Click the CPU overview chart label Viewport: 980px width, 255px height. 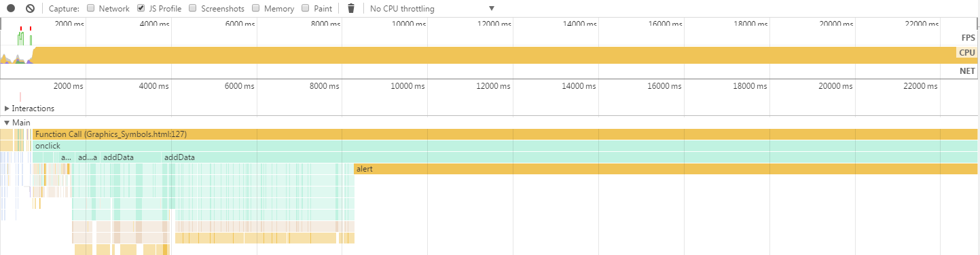[967, 52]
